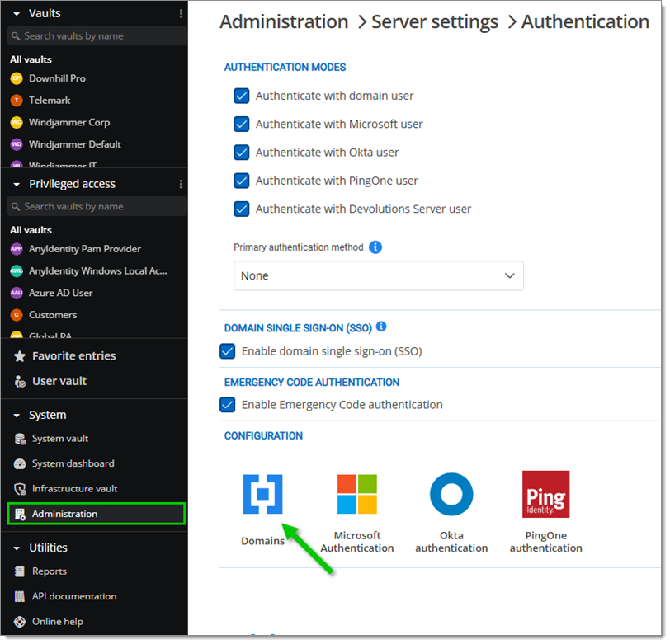Viewport: 670px width, 644px height.
Task: Open the Vaults section options menu
Action: pyautogui.click(x=181, y=14)
